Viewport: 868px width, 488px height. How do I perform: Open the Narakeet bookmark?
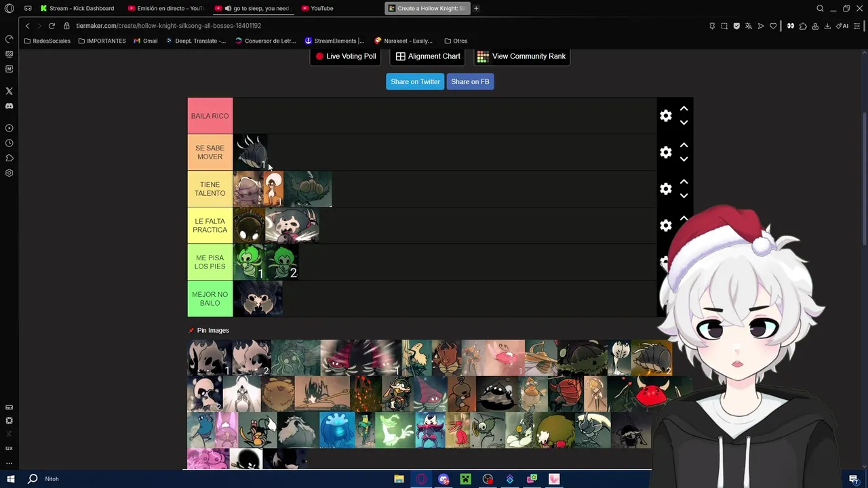[x=403, y=41]
